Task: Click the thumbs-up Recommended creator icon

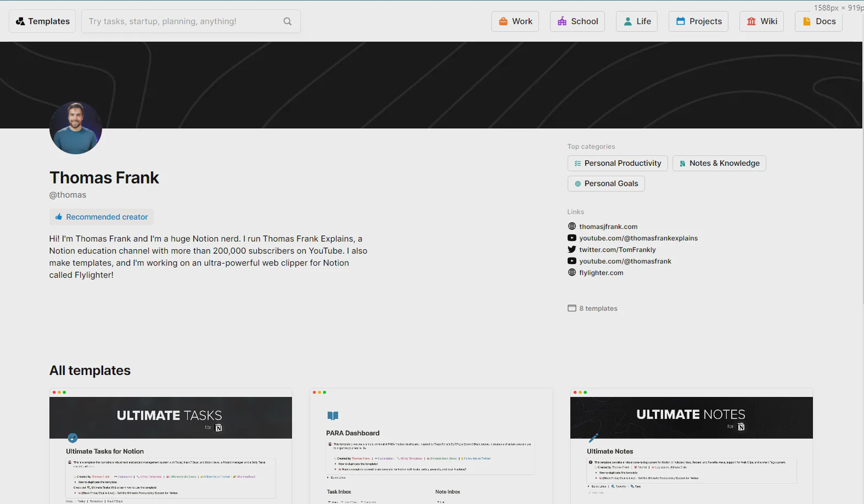Action: (58, 217)
